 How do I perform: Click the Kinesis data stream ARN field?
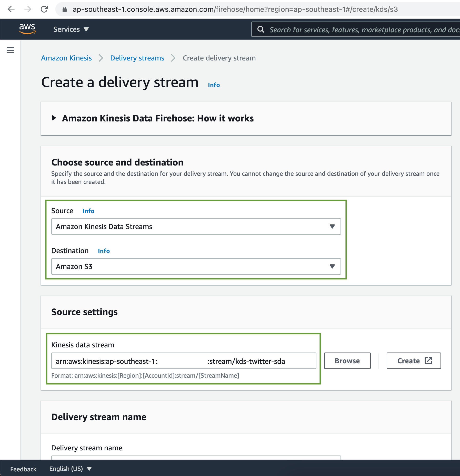pos(184,361)
